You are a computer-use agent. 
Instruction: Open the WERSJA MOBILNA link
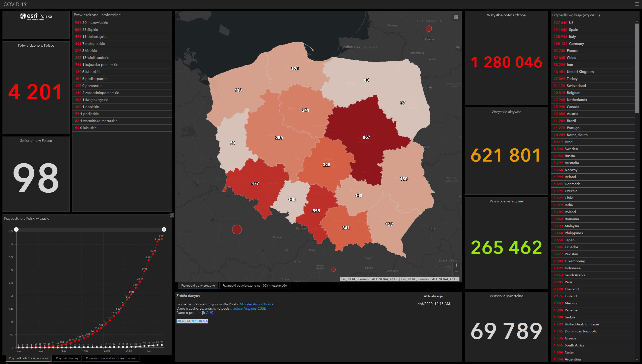click(192, 321)
